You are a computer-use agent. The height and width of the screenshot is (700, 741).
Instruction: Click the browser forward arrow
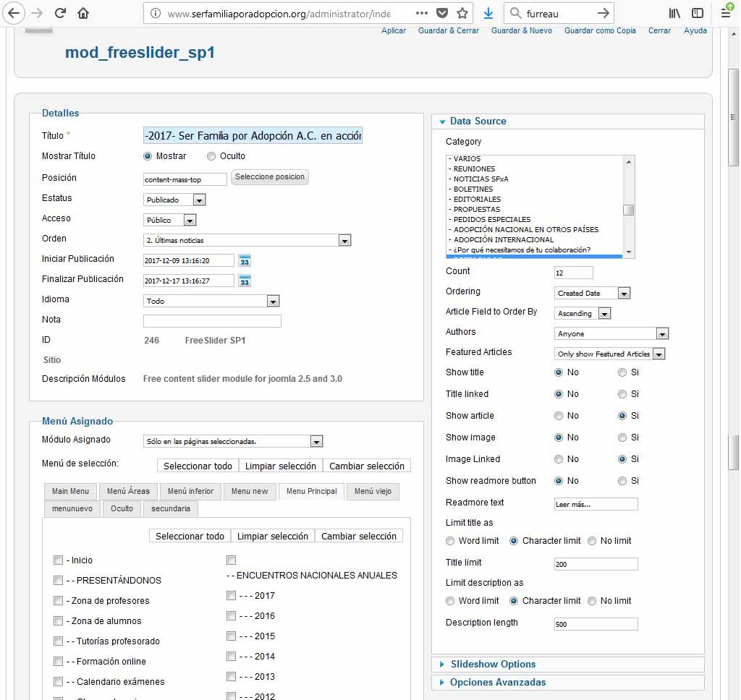click(x=37, y=13)
